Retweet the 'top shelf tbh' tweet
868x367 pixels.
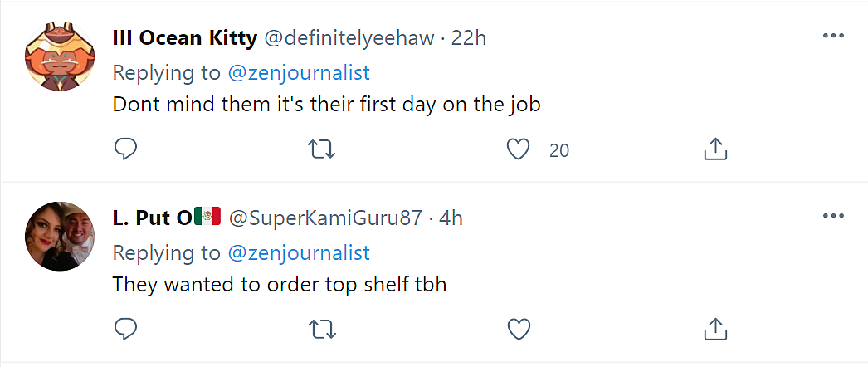(322, 329)
